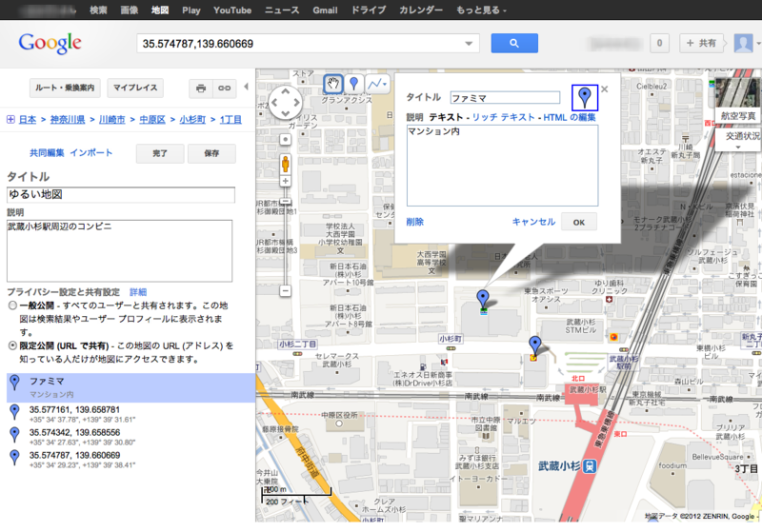This screenshot has width=762, height=532.
Task: Click the link (chain) icon
Action: tap(224, 89)
